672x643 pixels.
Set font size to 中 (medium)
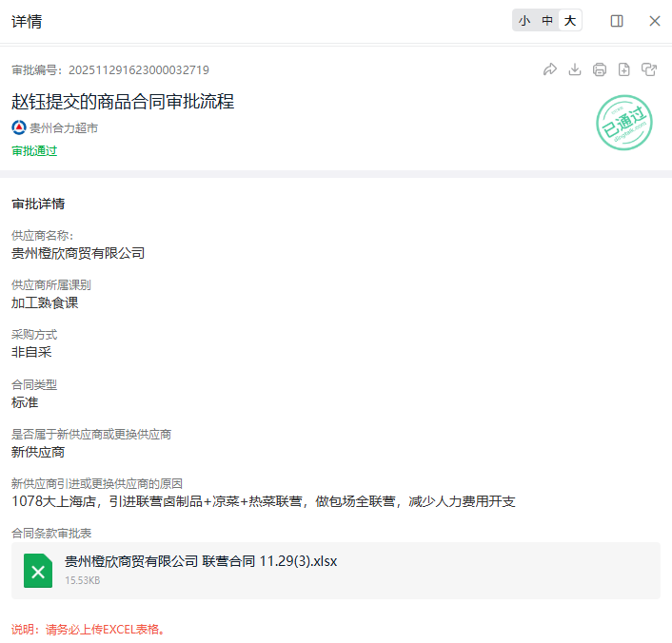(x=547, y=21)
